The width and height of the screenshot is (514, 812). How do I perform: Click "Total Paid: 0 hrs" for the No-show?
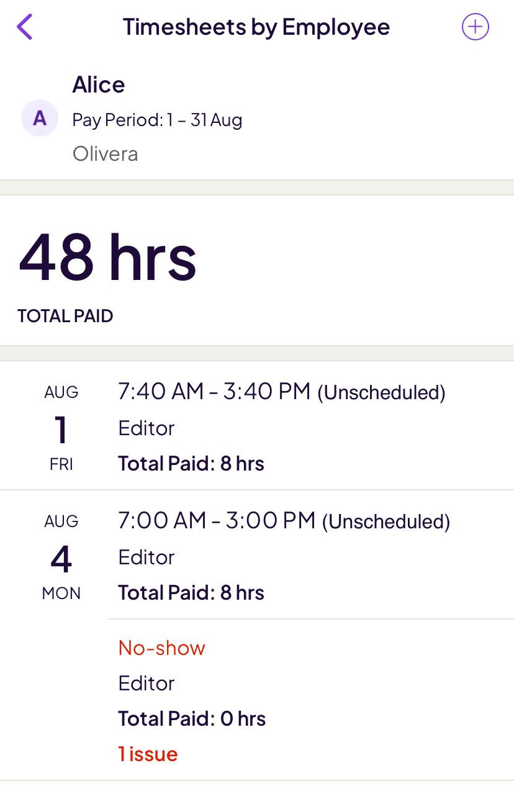coord(191,718)
